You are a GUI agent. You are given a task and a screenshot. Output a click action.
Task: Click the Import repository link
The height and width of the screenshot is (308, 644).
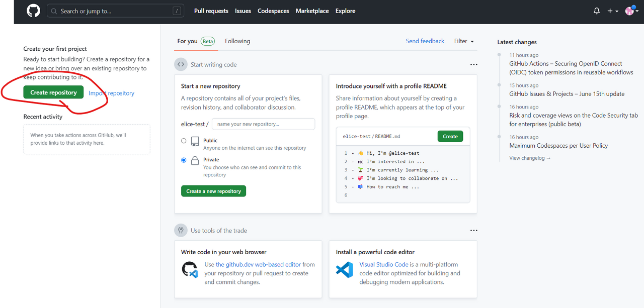(112, 93)
